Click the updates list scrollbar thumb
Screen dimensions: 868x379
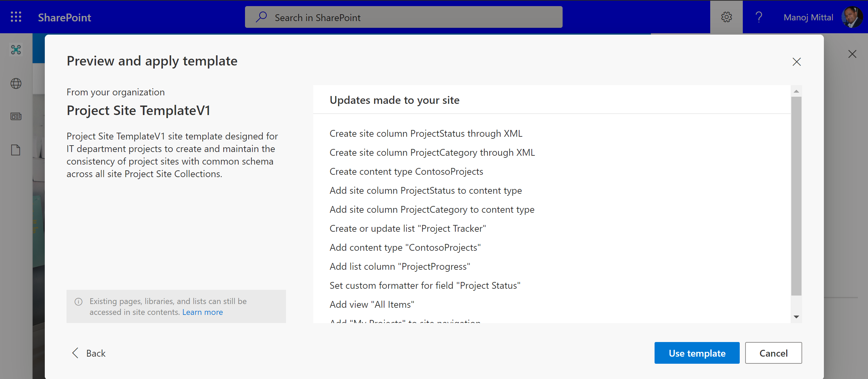[796, 196]
